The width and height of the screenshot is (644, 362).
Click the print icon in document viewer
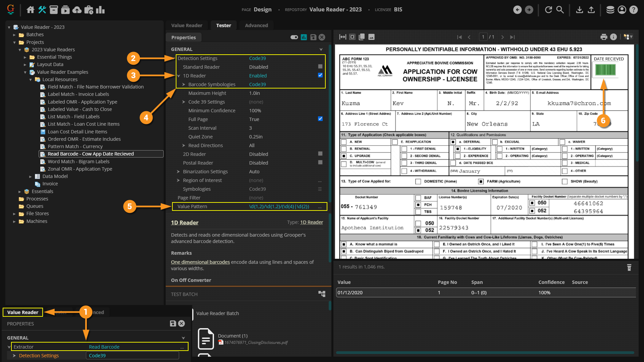click(604, 37)
